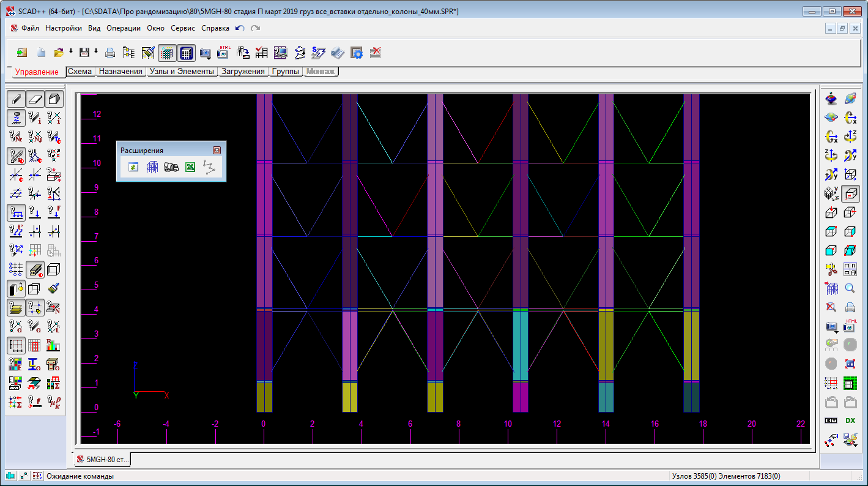868x486 pixels.
Task: Click the calculator icon in the top toolbar
Action: [187, 53]
